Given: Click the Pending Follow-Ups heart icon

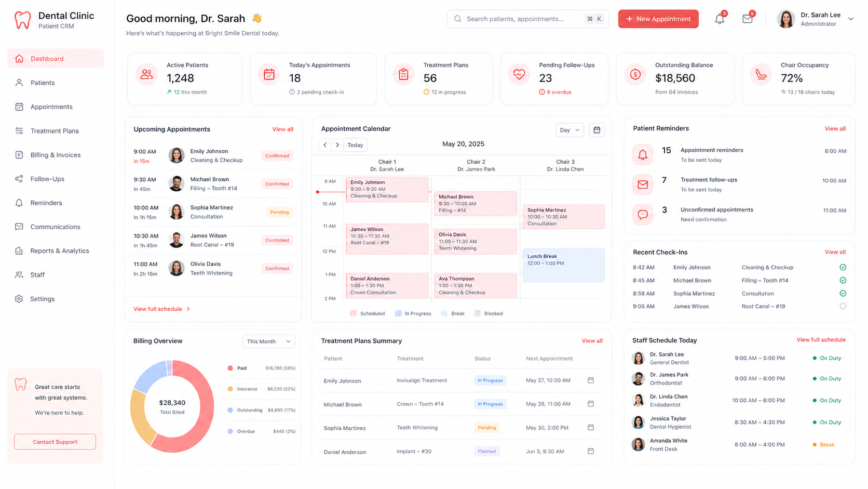Looking at the screenshot, I should (x=519, y=75).
